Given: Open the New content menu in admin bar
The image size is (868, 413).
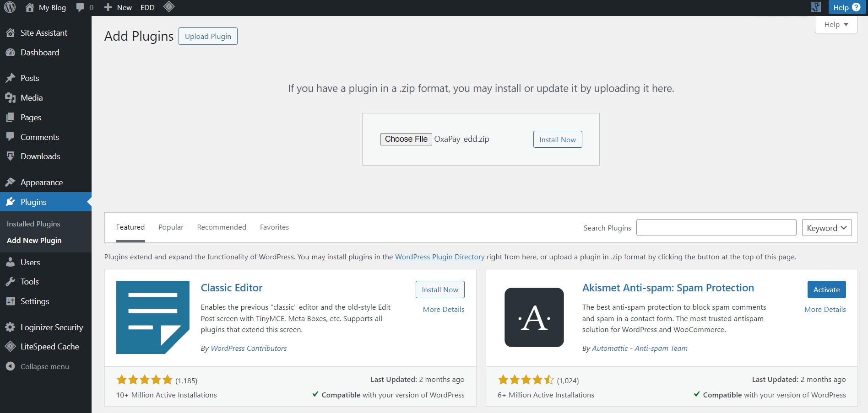Looking at the screenshot, I should 118,7.
